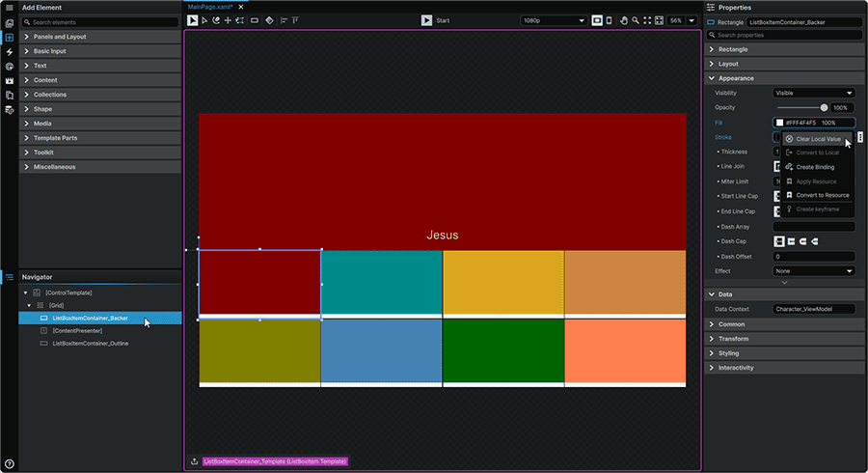Screen dimensions: 868x473
Task: Collapse the [Grid] tree node
Action: [29, 305]
